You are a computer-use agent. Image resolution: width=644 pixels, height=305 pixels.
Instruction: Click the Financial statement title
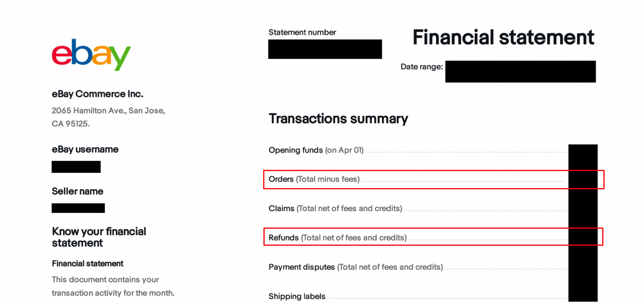[503, 37]
